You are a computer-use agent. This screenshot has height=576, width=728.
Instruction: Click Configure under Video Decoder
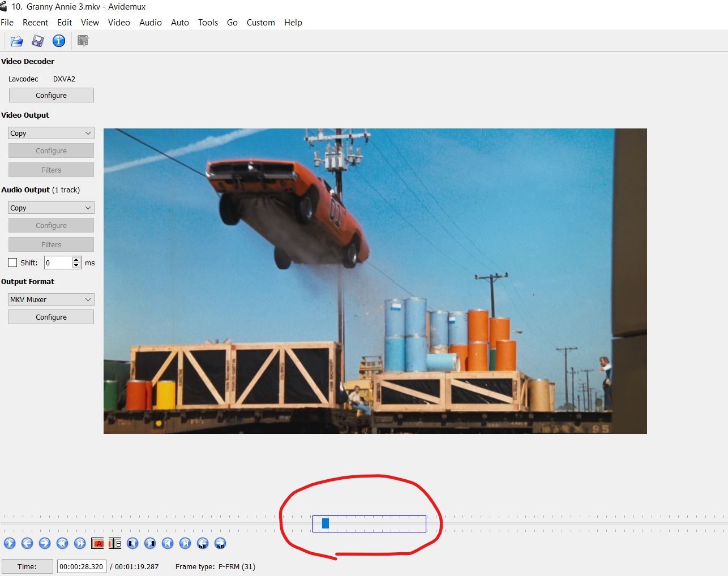tap(51, 95)
